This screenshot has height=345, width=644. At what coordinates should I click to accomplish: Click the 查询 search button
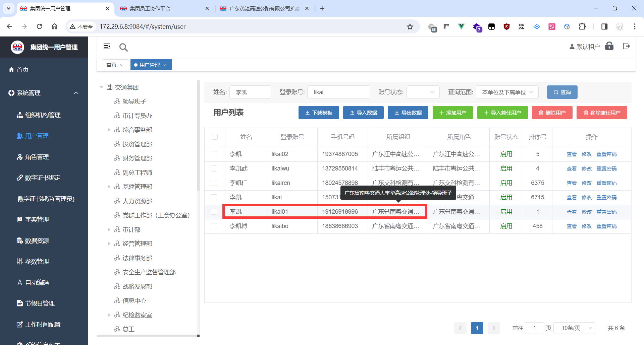pos(562,92)
